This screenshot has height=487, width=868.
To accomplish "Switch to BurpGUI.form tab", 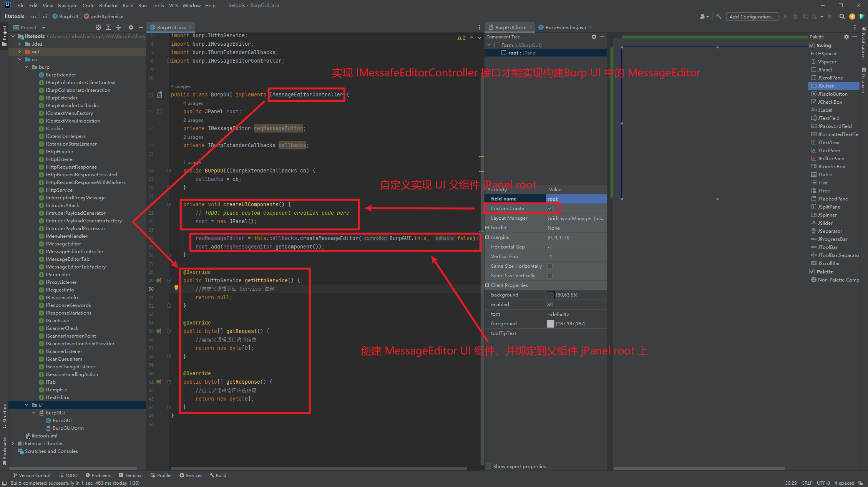I will coord(510,27).
